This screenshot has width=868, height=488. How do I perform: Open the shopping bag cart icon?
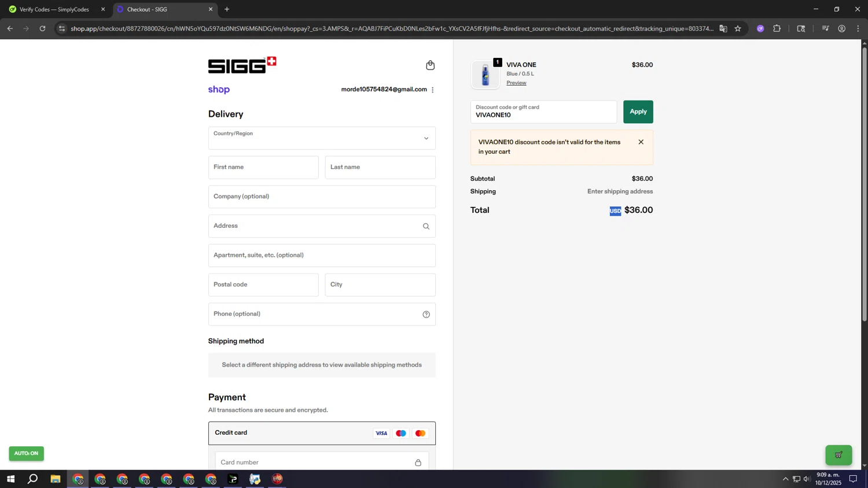(x=430, y=65)
